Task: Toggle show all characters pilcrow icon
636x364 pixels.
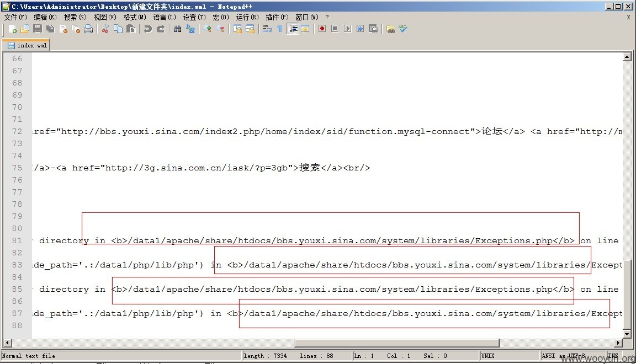Action: [279, 29]
